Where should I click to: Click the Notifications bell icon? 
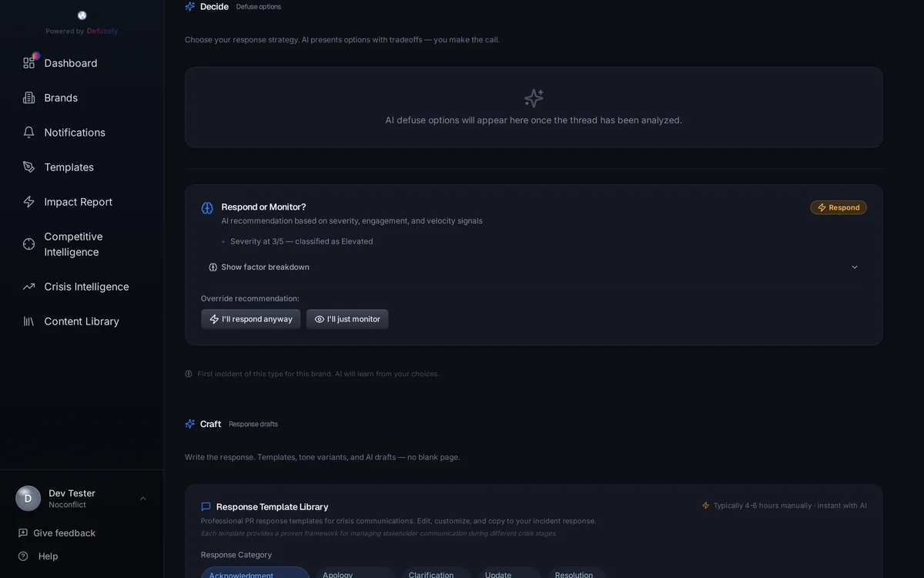(29, 133)
